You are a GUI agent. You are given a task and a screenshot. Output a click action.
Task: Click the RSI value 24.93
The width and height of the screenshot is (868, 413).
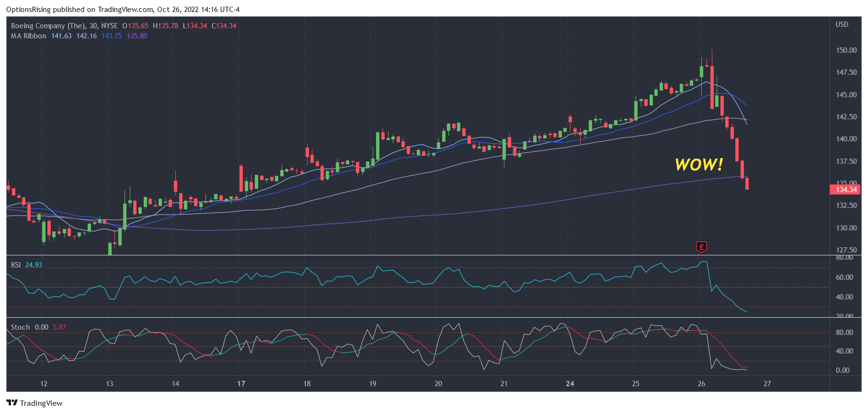pos(34,265)
